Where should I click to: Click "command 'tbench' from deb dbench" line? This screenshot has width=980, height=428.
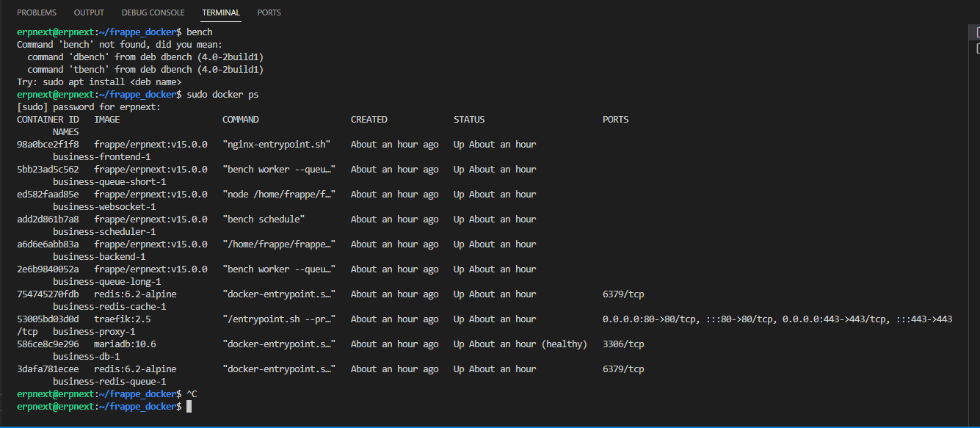[x=145, y=70]
